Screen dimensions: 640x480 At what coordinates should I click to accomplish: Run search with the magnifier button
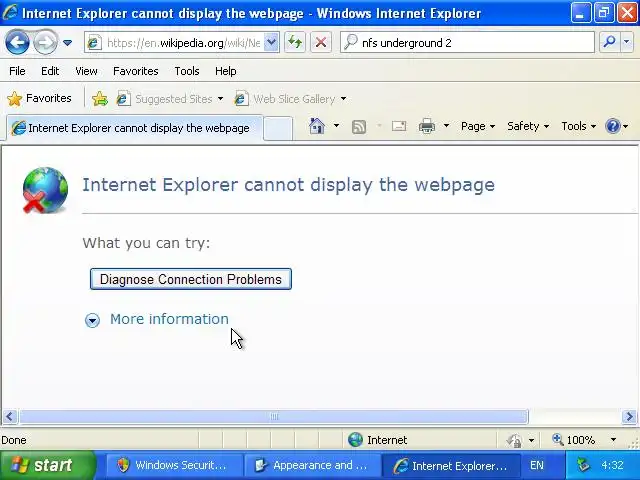point(609,42)
